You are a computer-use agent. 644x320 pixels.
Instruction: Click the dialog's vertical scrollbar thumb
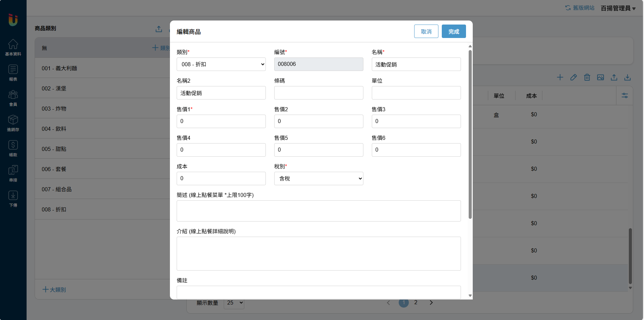470,134
